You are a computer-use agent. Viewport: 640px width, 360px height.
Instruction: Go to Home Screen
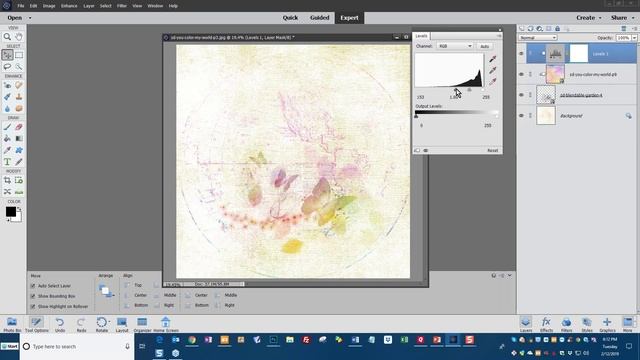point(166,324)
